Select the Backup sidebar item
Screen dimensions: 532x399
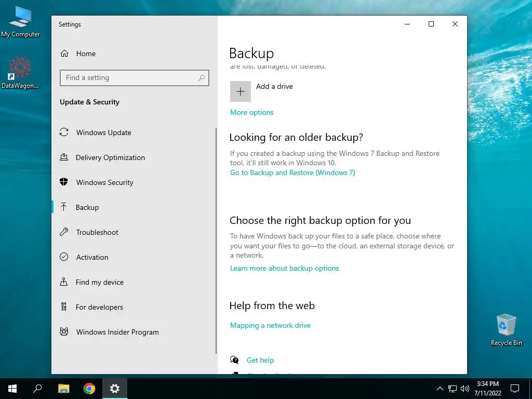(135, 207)
